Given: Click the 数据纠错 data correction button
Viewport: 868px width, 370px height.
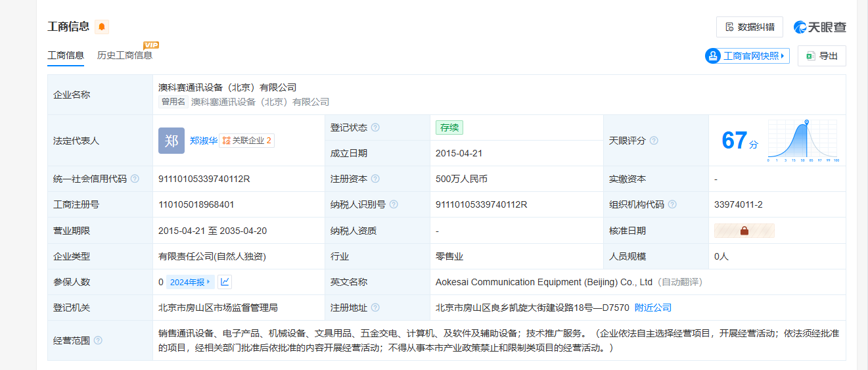Looking at the screenshot, I should click(749, 27).
